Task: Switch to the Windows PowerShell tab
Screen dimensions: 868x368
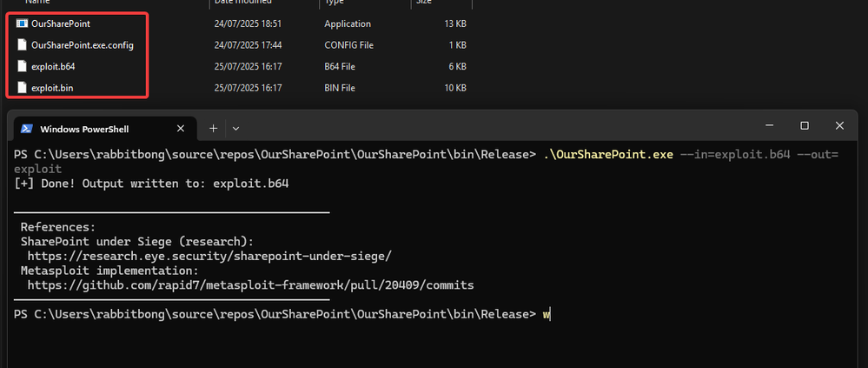Action: tap(104, 129)
